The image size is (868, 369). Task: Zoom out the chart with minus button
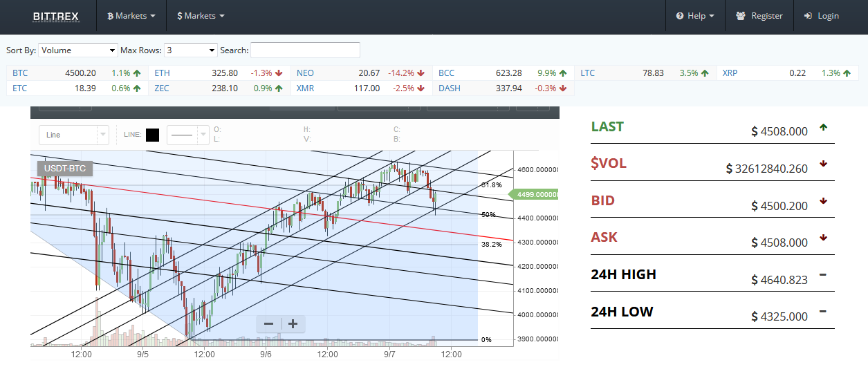[x=269, y=323]
